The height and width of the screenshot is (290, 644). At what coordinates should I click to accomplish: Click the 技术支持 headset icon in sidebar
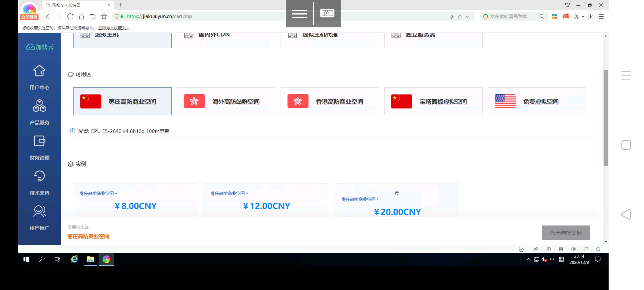(x=39, y=176)
